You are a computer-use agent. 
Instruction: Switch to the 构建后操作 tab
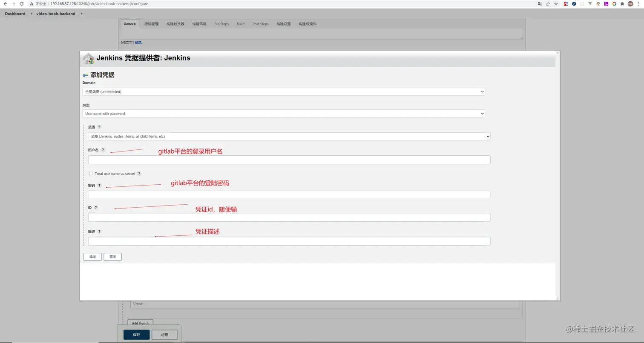308,24
